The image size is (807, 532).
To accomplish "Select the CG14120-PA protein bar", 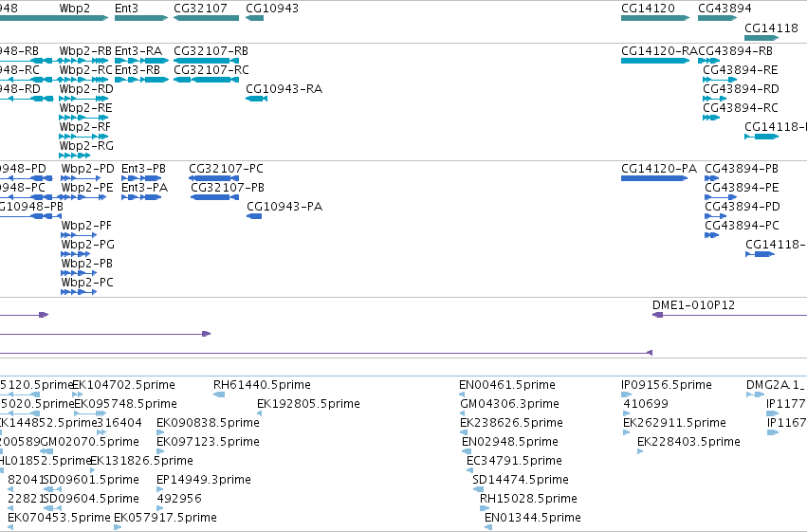I will 654,178.
